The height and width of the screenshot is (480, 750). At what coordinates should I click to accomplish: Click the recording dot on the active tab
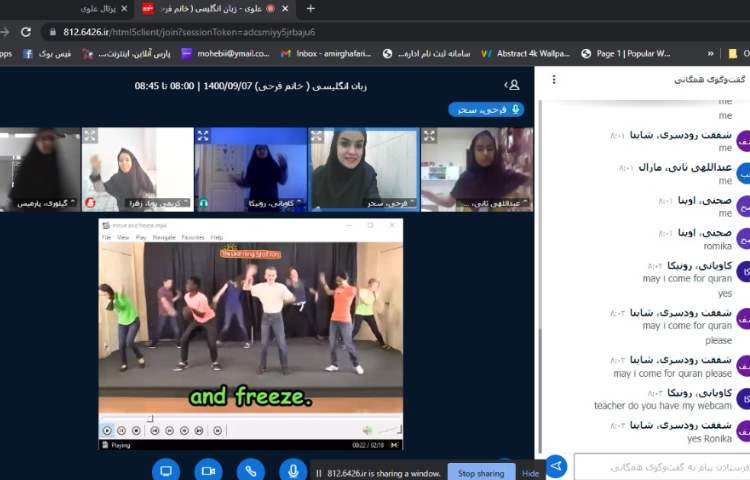tap(271, 9)
